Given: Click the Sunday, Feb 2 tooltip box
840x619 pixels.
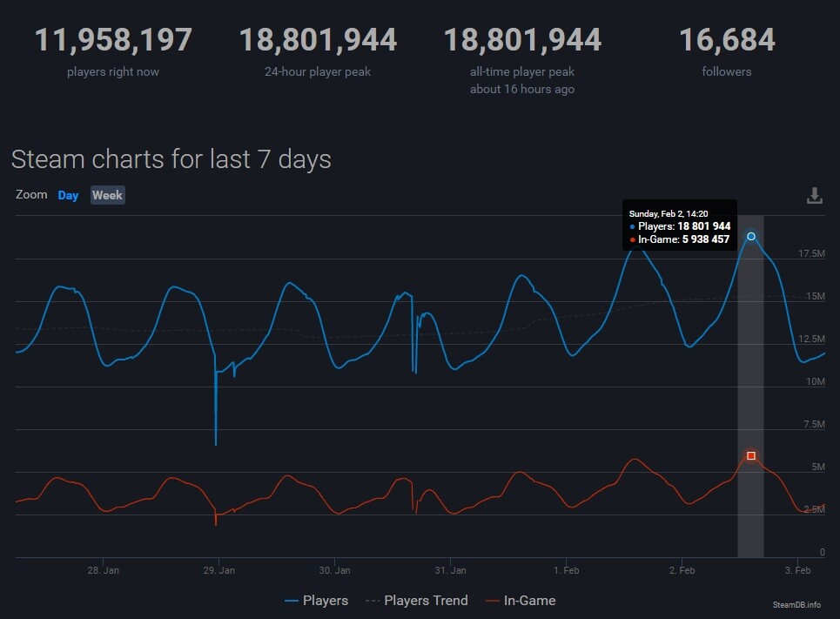Looking at the screenshot, I should click(x=680, y=225).
